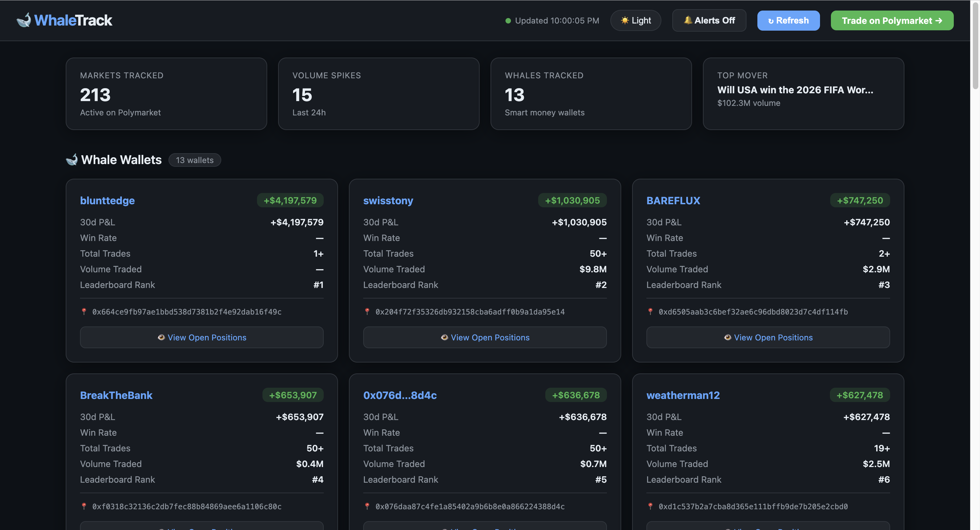Click the pin icon next to swisstony address
The width and height of the screenshot is (980, 530).
point(367,311)
